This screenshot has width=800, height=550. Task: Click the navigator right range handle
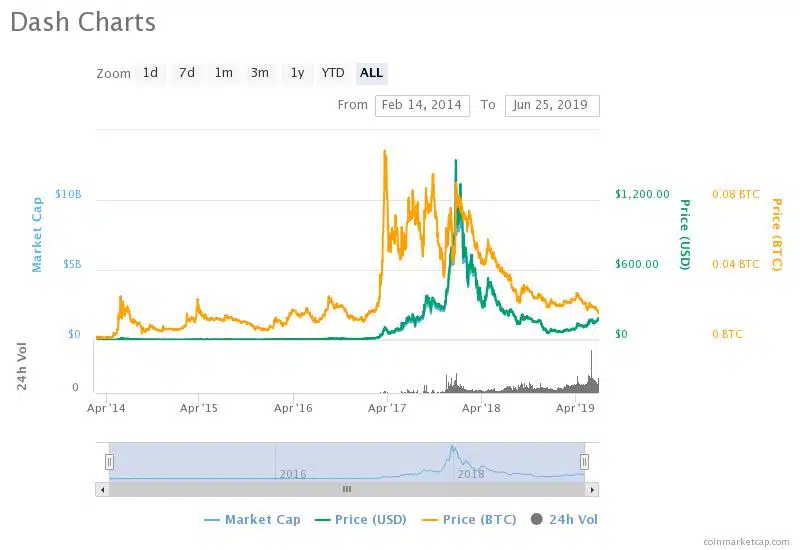[584, 462]
